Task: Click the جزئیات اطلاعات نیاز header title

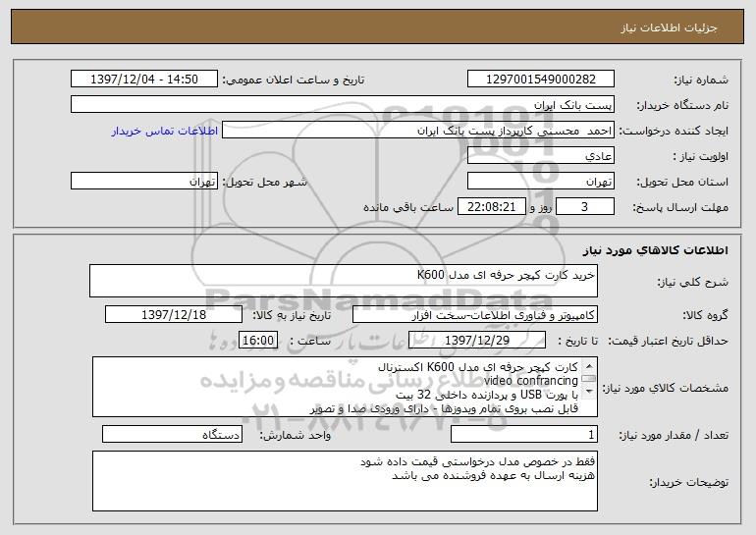Action: [x=669, y=27]
